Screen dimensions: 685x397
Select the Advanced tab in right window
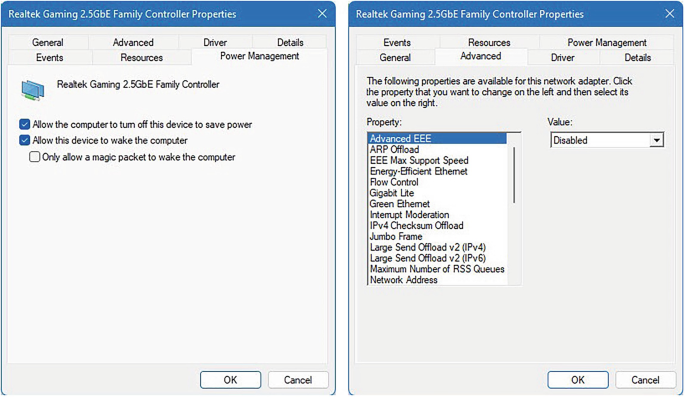(x=481, y=56)
